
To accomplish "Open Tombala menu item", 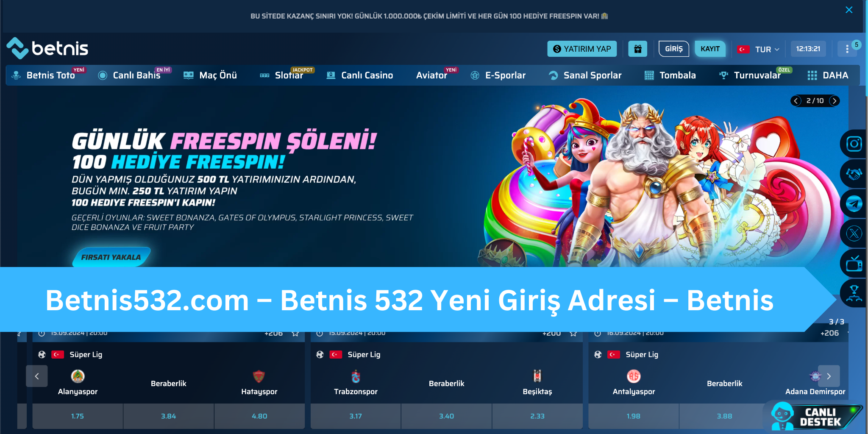I will tap(670, 75).
